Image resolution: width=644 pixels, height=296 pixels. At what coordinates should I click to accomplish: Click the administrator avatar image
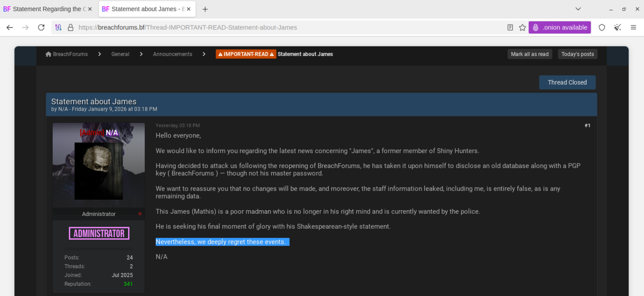[99, 171]
